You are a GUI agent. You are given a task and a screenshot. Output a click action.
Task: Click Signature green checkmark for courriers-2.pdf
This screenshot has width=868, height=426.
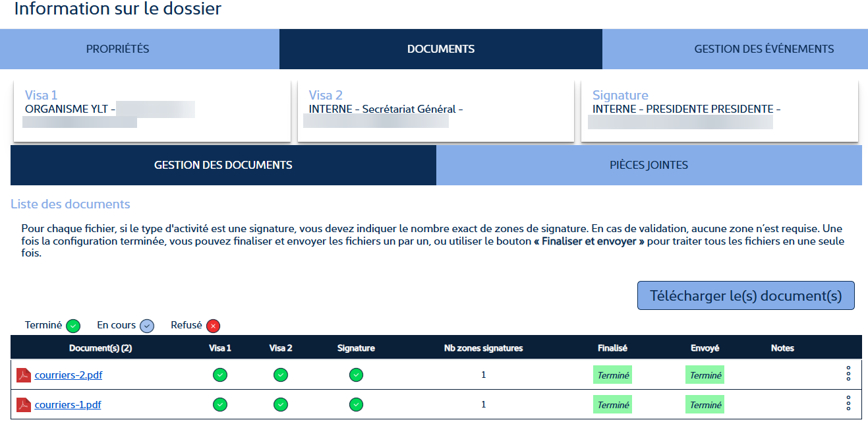(x=356, y=375)
